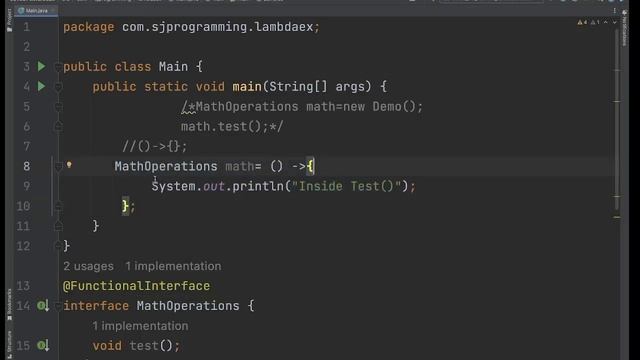
Task: Click the '2 usages' code vision hint
Action: [89, 266]
